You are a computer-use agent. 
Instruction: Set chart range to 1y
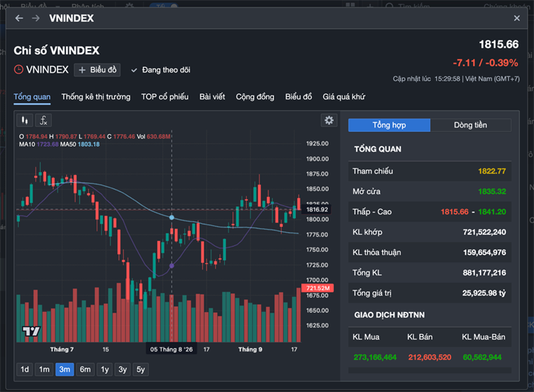105,370
